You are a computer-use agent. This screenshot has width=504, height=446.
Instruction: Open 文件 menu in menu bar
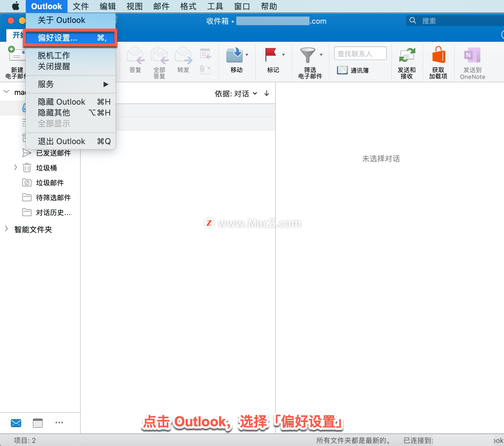81,6
